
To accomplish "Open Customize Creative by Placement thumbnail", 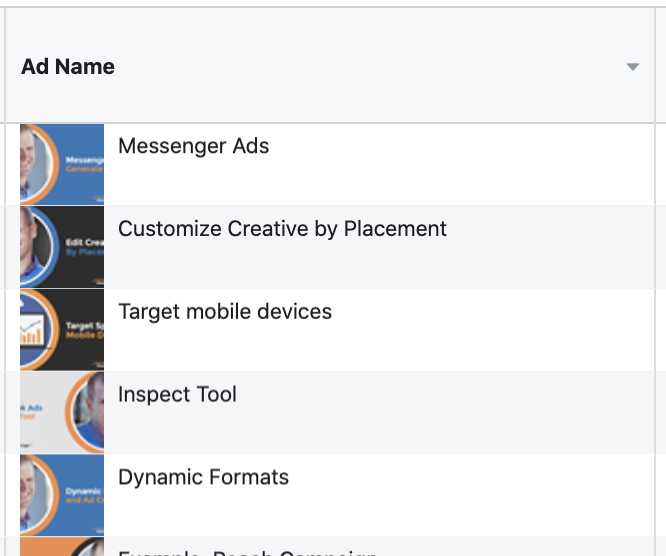I will (62, 247).
